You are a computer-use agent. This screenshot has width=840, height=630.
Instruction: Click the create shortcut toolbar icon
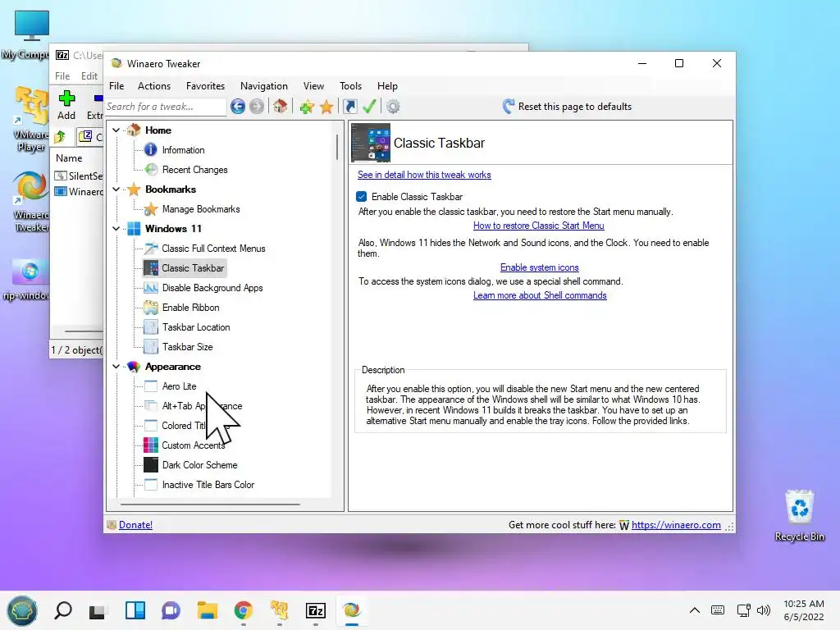(349, 107)
